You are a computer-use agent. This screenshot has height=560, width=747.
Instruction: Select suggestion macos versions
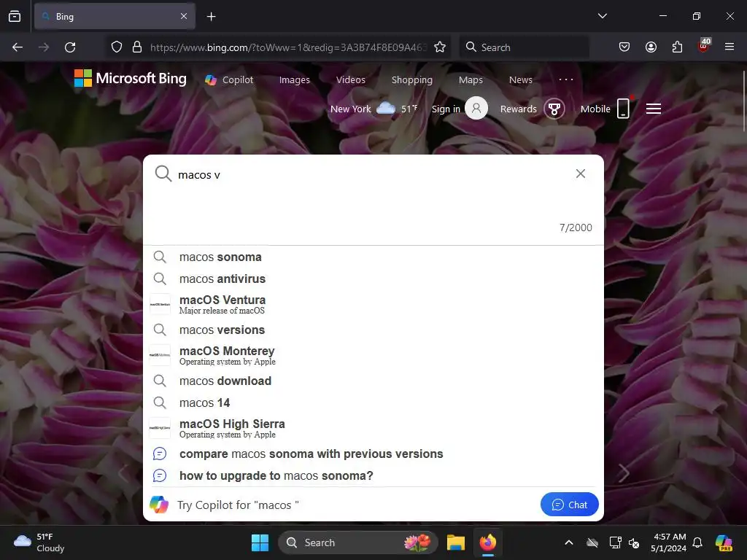tap(373, 330)
